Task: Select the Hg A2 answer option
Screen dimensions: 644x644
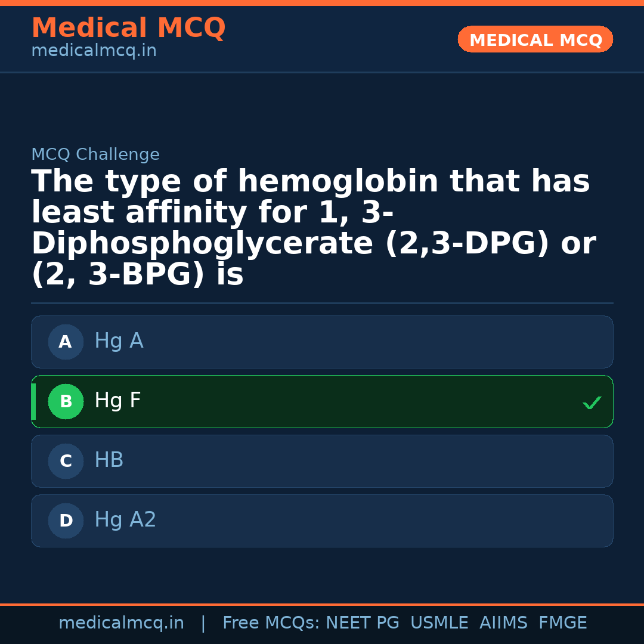Action: tap(322, 521)
